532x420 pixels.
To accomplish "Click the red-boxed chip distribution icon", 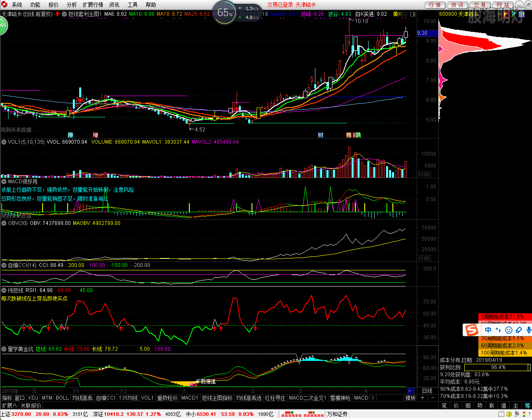I will (506, 14).
